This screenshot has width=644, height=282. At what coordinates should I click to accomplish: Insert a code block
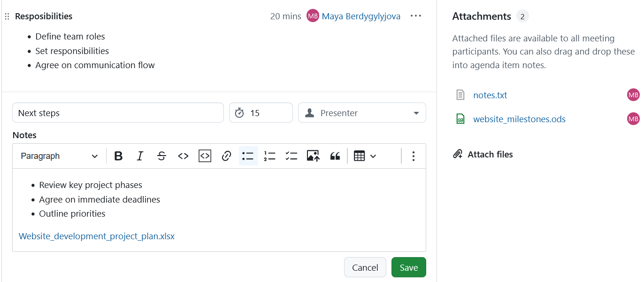pos(205,156)
